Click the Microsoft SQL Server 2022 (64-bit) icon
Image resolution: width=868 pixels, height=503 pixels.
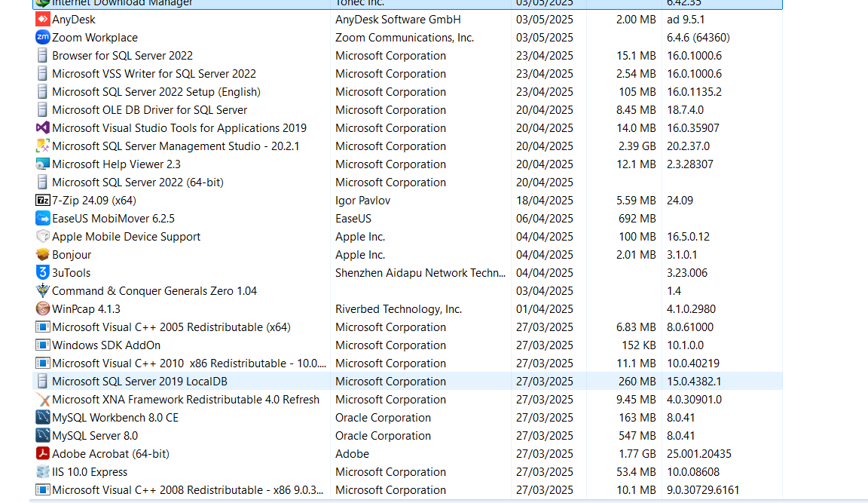[42, 182]
